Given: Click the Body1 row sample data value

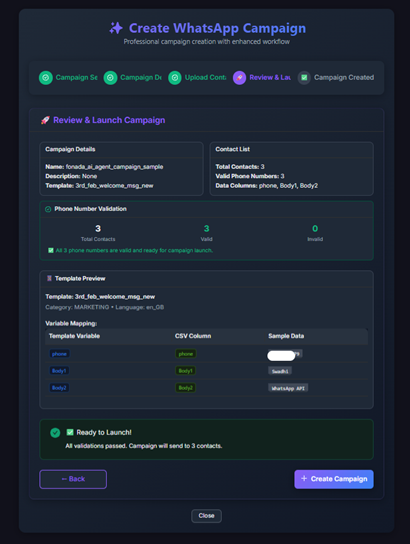Looking at the screenshot, I should tap(280, 371).
